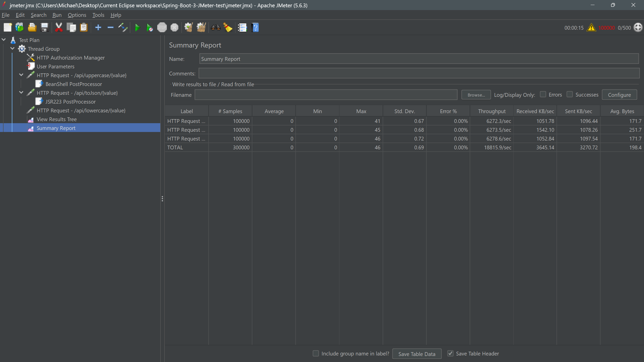Click the Search binoculars icon
The height and width of the screenshot is (362, 644).
coord(216,27)
